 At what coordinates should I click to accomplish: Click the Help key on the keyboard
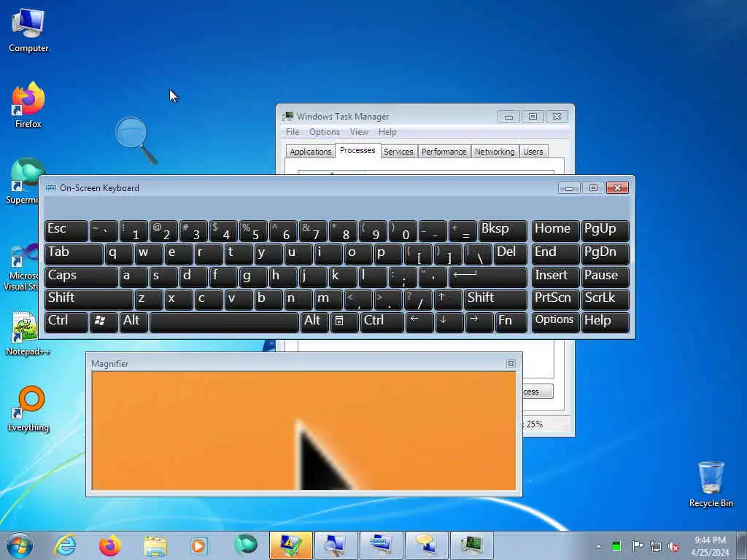click(605, 322)
